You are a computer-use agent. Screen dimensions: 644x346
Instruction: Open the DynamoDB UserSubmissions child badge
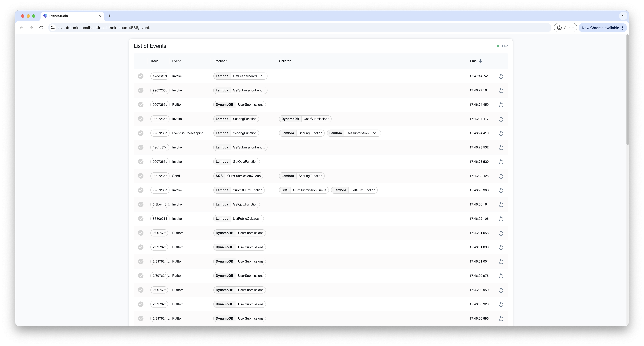(x=305, y=119)
